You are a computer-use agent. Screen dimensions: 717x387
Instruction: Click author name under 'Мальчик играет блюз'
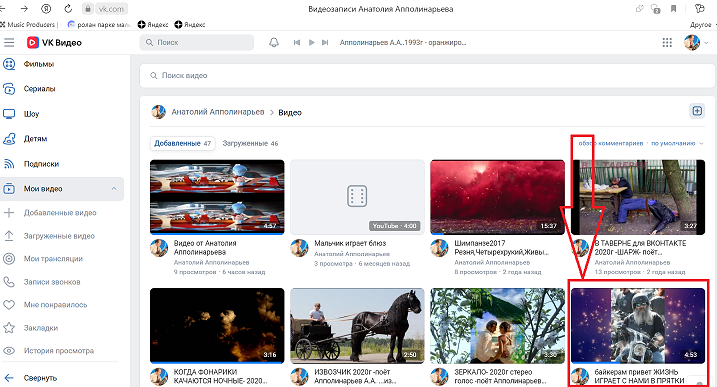point(352,254)
